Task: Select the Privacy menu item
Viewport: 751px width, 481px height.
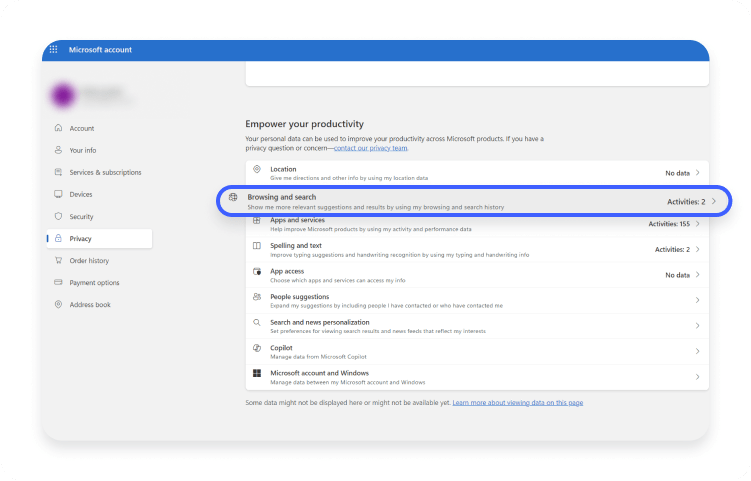Action: (100, 238)
